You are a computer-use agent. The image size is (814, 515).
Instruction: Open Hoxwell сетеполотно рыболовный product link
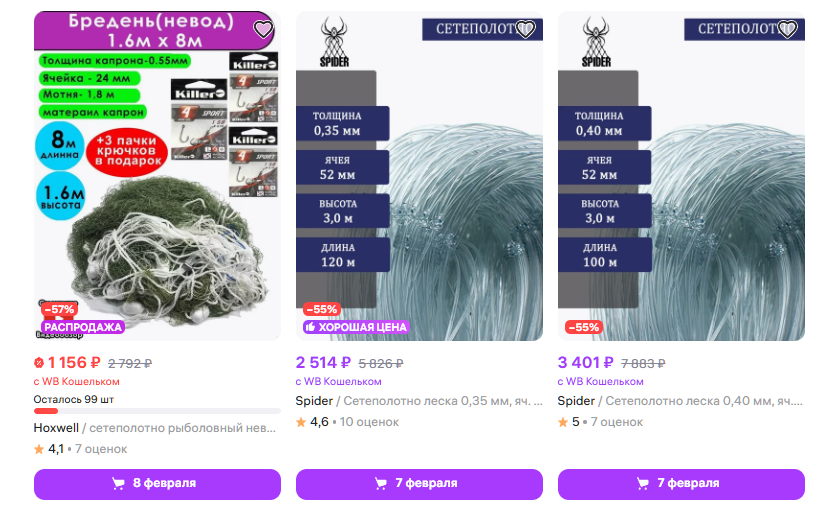click(155, 428)
